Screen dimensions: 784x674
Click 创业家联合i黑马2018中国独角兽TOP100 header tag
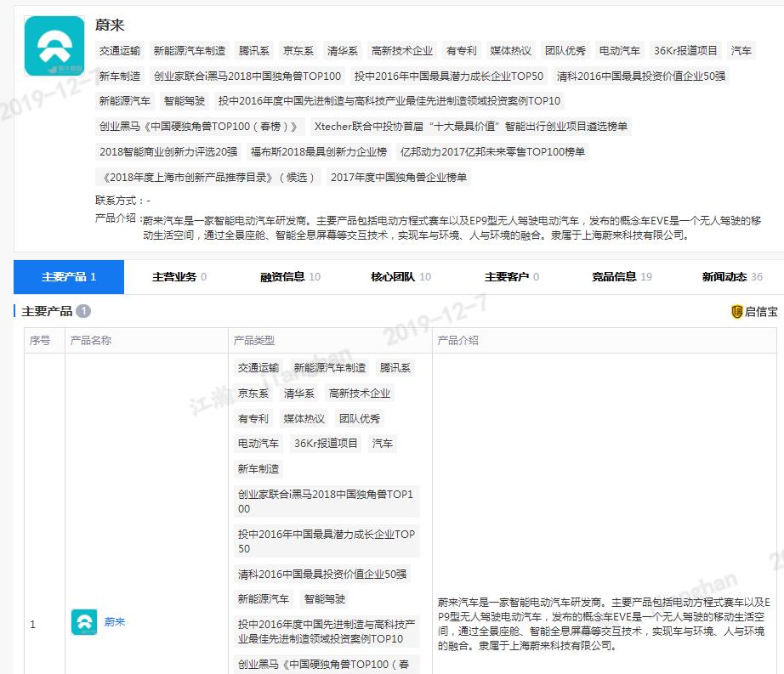[x=247, y=76]
